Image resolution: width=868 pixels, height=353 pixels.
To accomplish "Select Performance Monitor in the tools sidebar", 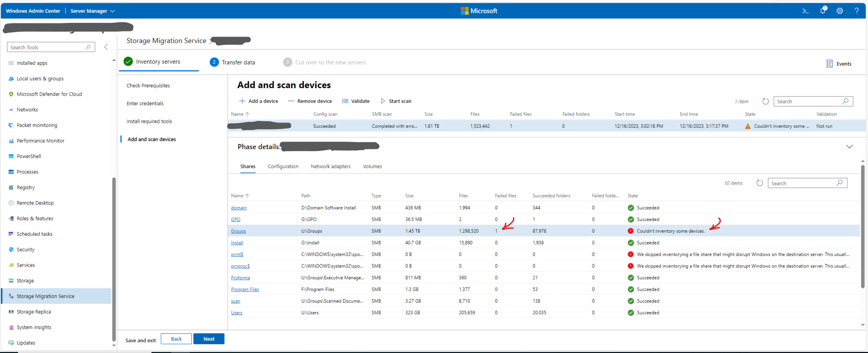I will (40, 141).
